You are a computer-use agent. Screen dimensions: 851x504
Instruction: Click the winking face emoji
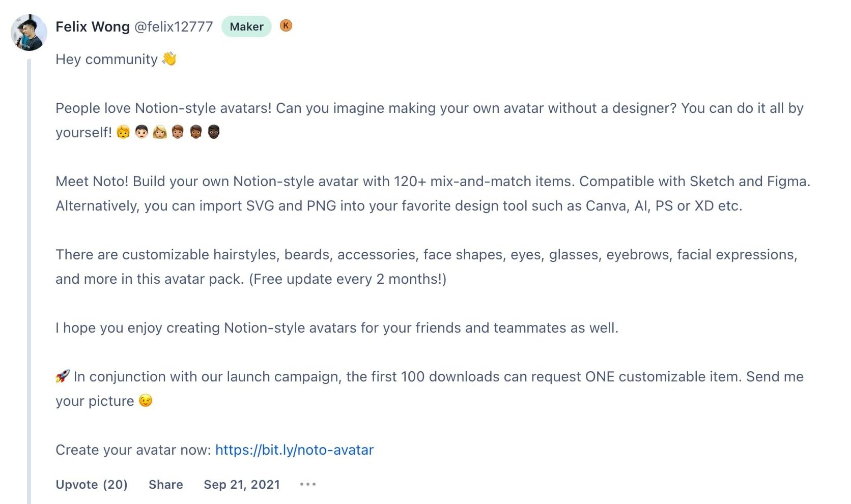tap(146, 401)
